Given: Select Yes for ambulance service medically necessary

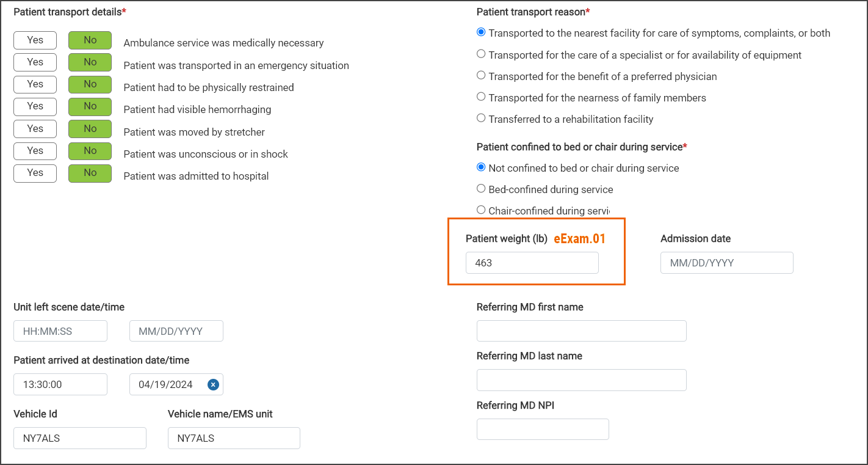Looking at the screenshot, I should [x=35, y=40].
